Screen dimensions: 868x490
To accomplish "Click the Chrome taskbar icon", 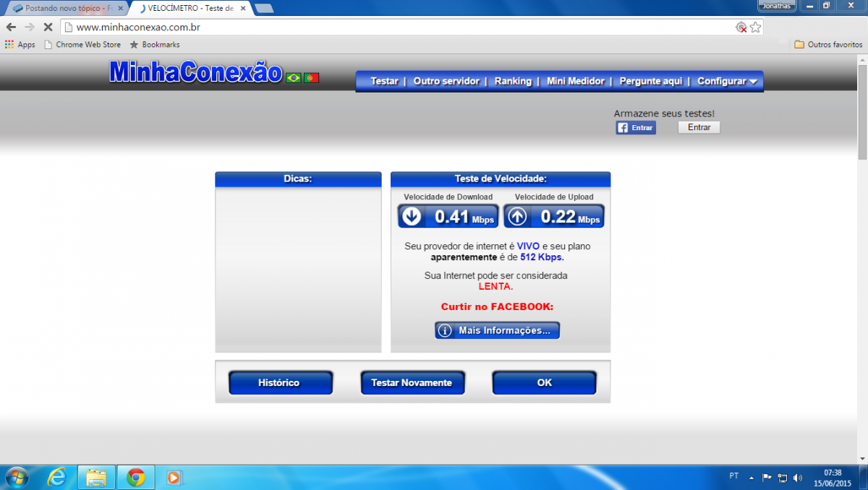I will [x=135, y=478].
